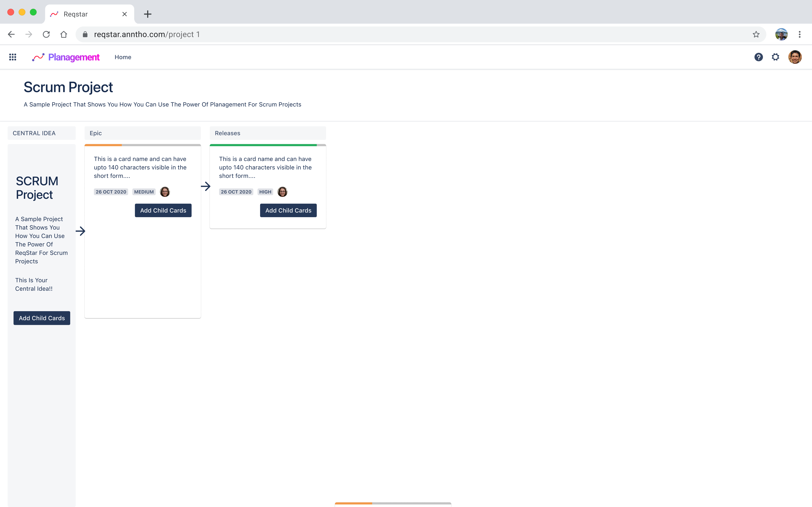Go to Home in navigation
Screen dimensions: 812x507
click(123, 57)
